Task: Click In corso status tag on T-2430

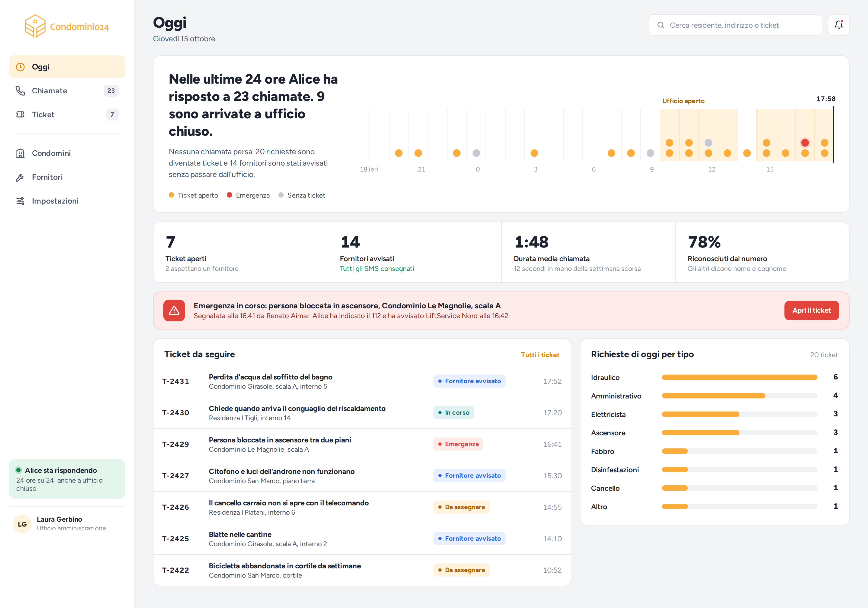Action: tap(453, 413)
